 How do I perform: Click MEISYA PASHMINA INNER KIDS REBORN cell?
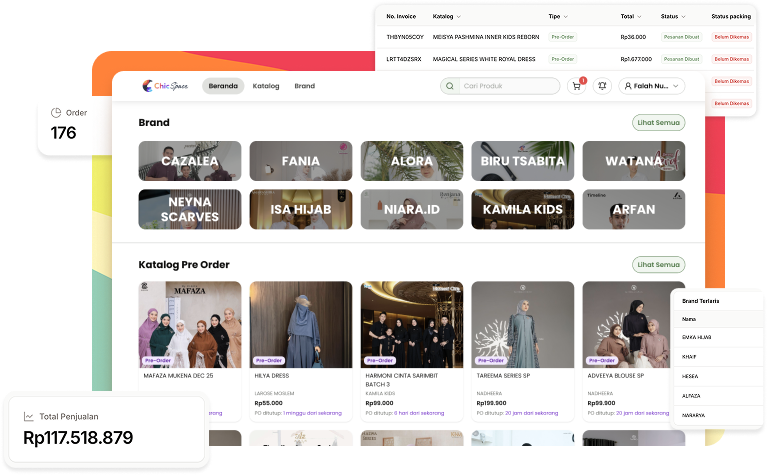pyautogui.click(x=486, y=37)
